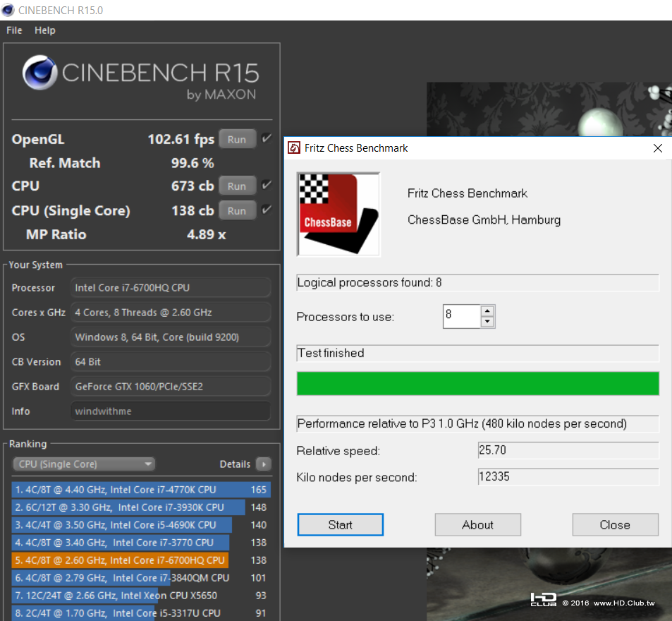Increase processors to use with up arrow

click(487, 311)
